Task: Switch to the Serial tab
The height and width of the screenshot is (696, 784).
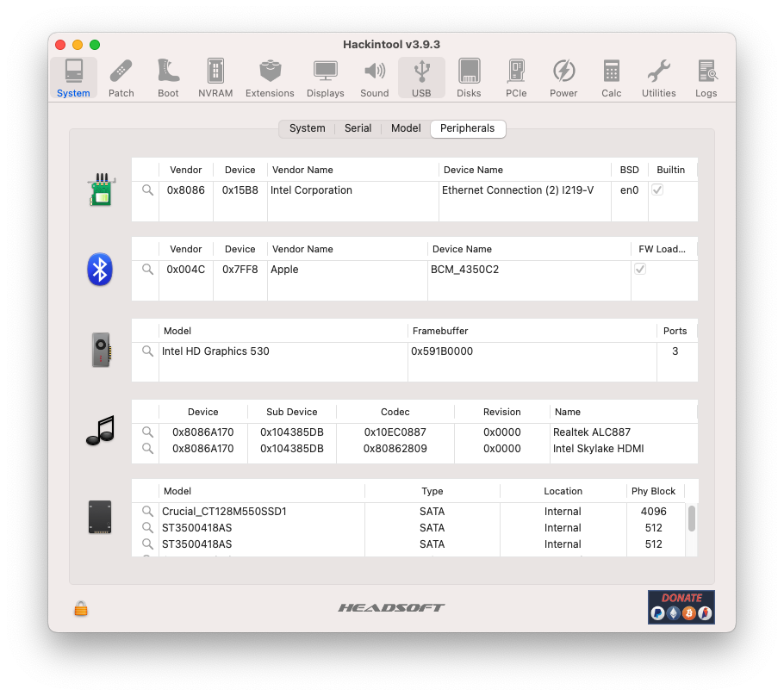Action: (358, 128)
